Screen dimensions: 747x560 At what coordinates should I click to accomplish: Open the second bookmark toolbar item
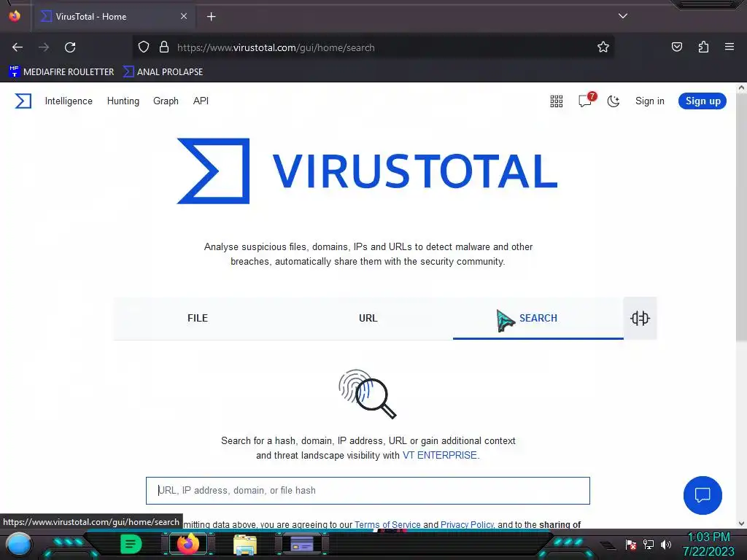[163, 72]
